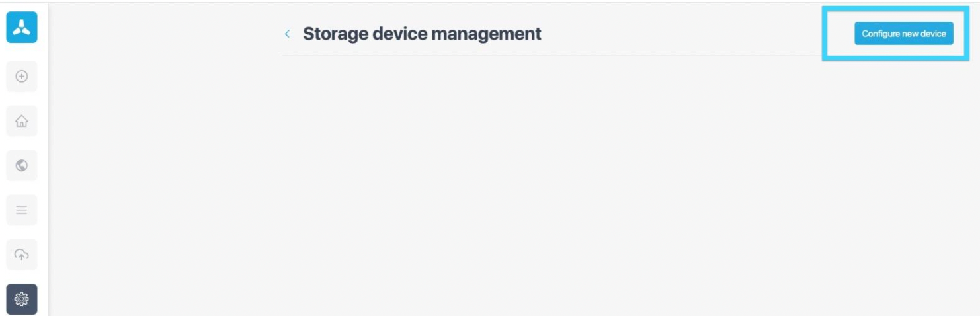Image resolution: width=980 pixels, height=316 pixels.
Task: Start configuring a new storage device
Action: coord(904,34)
